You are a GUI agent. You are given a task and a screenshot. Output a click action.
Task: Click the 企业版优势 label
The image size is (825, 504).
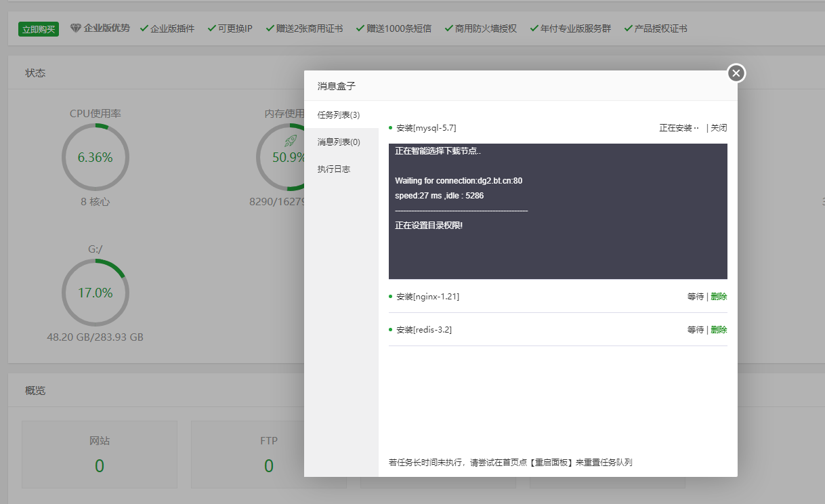point(107,28)
